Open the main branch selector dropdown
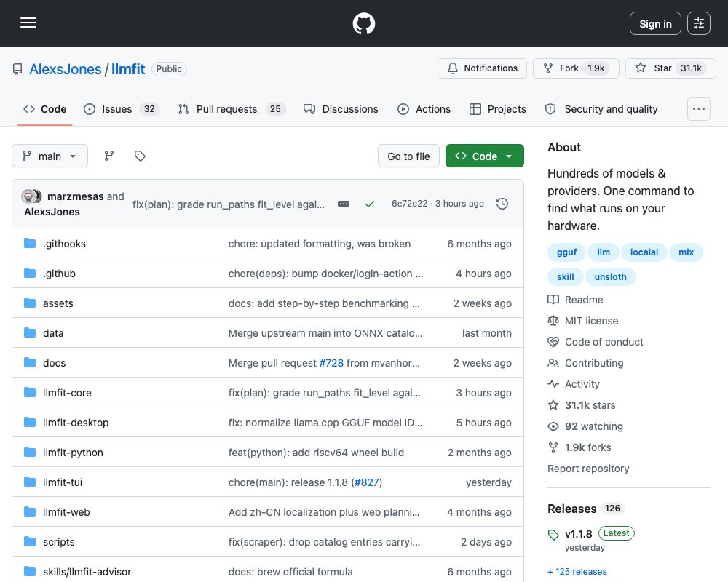728x582 pixels. coord(50,156)
